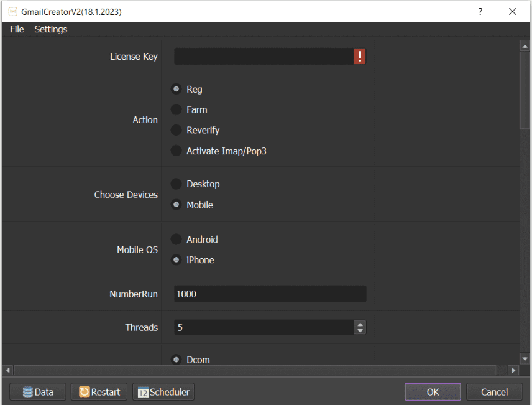The width and height of the screenshot is (532, 405).
Task: Click the "License Key" label
Action: (x=134, y=57)
